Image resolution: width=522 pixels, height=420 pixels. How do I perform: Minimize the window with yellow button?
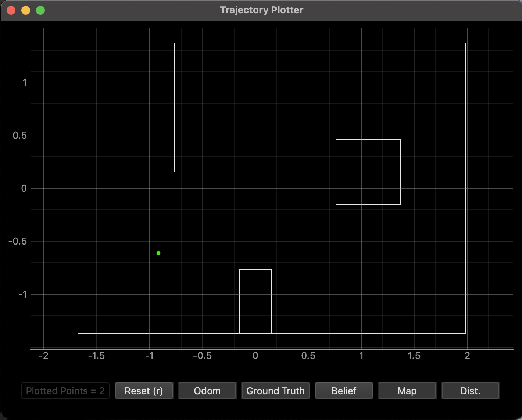coord(26,10)
